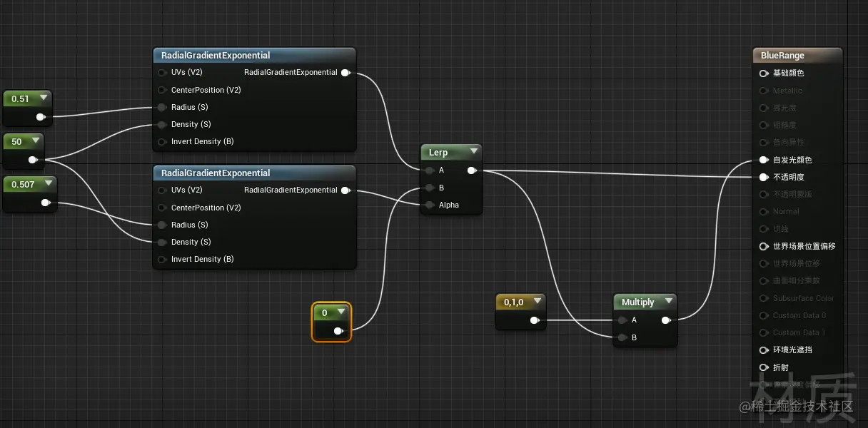Collapse the Multiply node with its arrow
The height and width of the screenshot is (428, 868).
coord(667,301)
